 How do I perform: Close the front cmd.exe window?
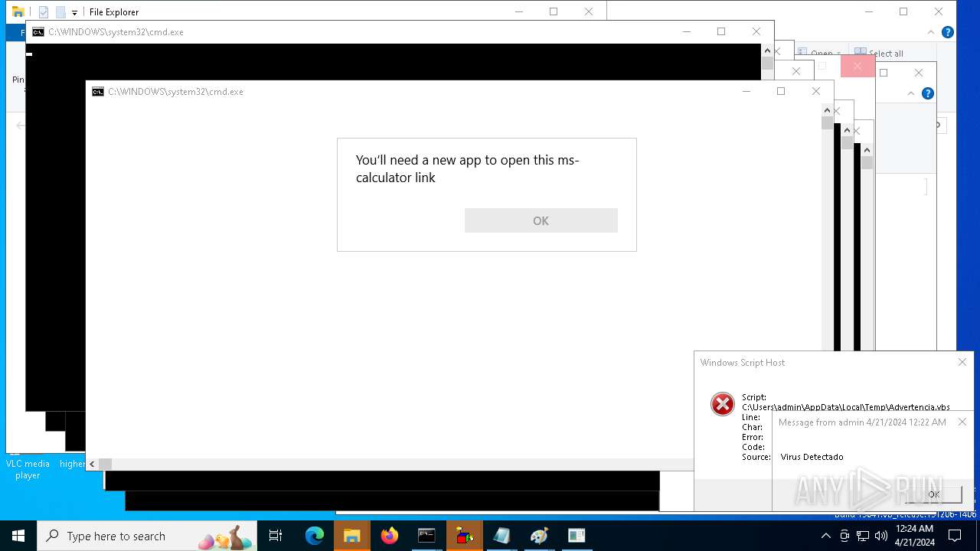pos(815,91)
